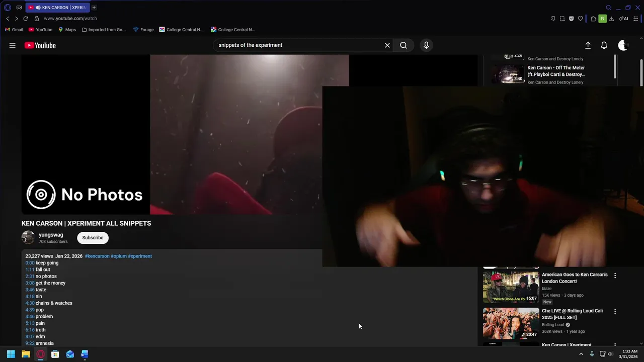Open the account avatar menu

(623, 45)
